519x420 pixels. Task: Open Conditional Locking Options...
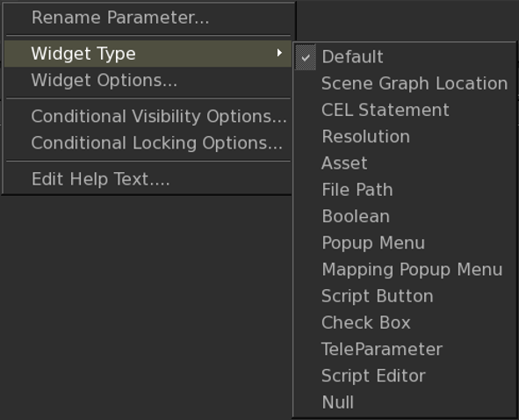148,143
